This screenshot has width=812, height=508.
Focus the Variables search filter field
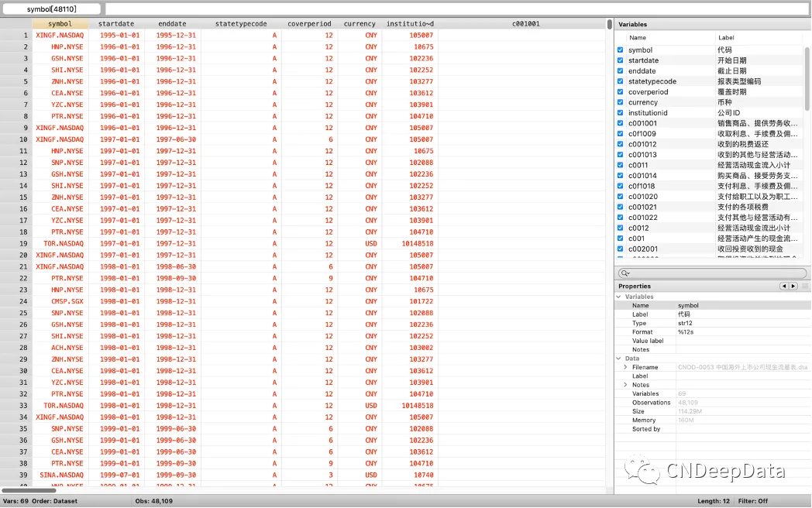(x=712, y=273)
